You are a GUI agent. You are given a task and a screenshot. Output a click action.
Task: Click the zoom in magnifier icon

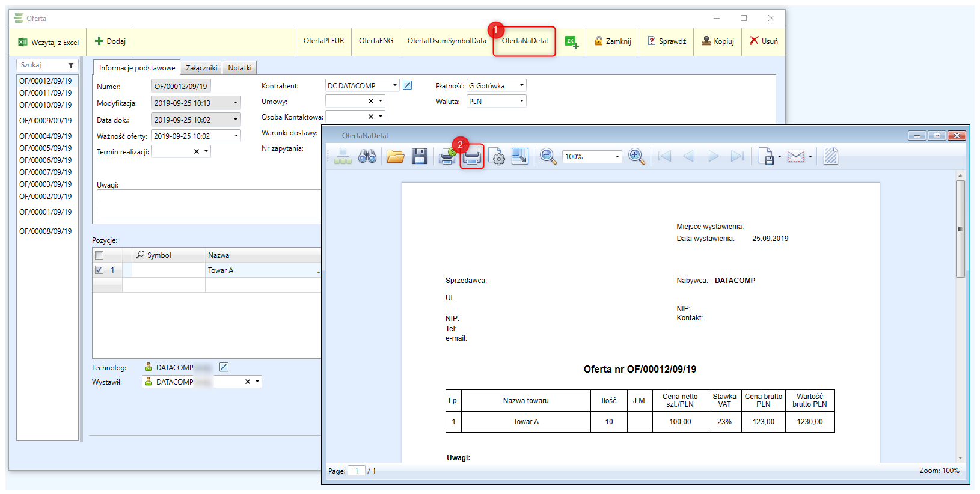(x=636, y=157)
